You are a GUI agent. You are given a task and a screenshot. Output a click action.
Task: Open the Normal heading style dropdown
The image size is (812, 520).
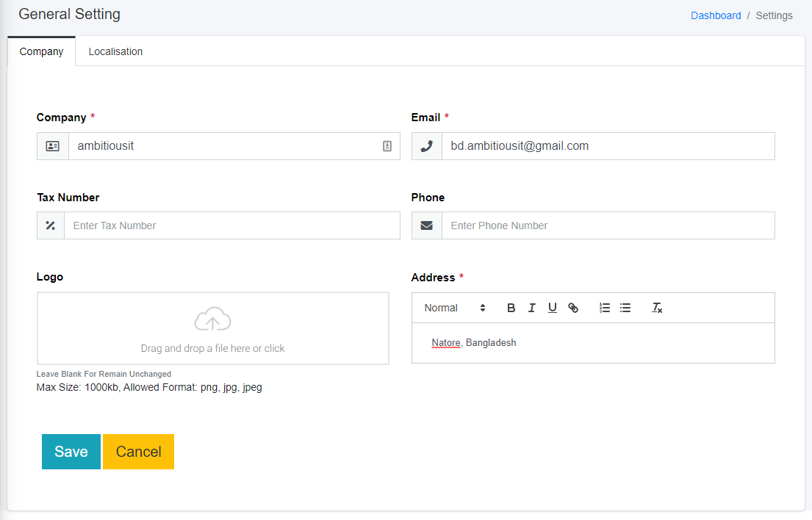(454, 308)
